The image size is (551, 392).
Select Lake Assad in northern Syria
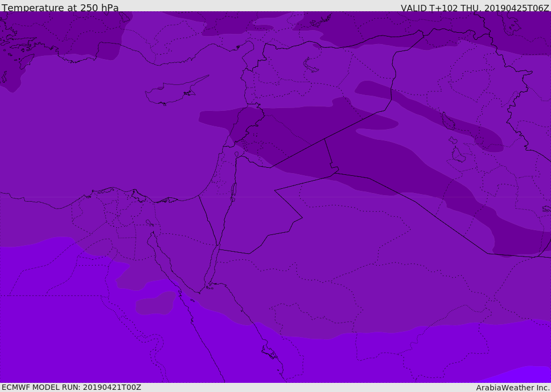click(311, 65)
